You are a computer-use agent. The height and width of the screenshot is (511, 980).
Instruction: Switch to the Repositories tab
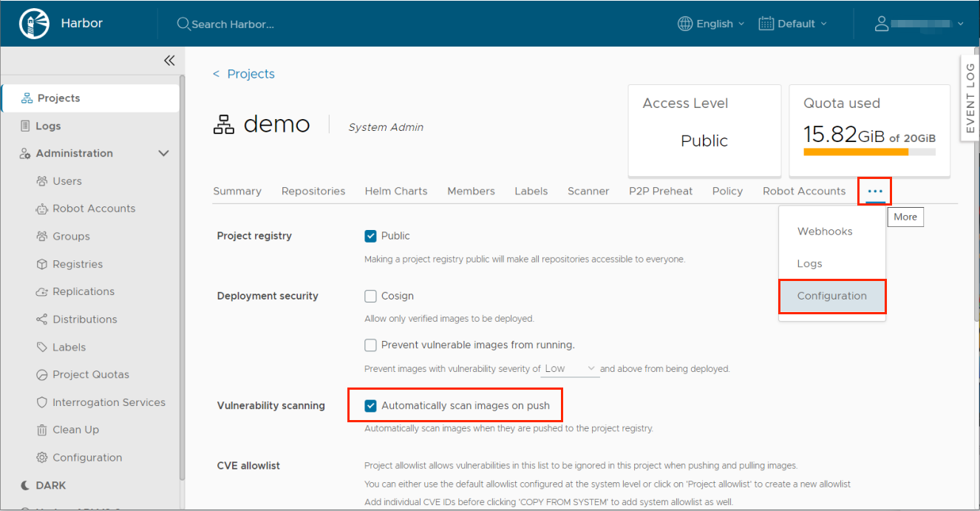(x=313, y=191)
